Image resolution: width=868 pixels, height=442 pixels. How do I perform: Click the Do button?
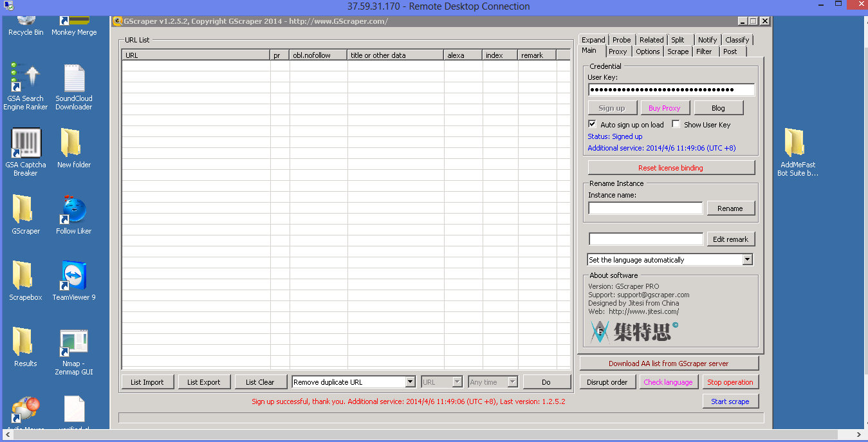click(x=546, y=382)
